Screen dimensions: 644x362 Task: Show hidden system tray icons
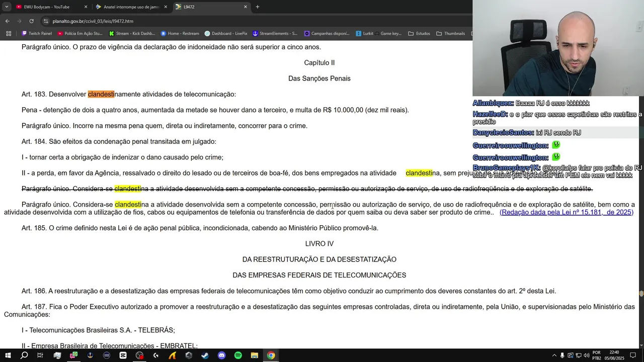[x=554, y=355]
